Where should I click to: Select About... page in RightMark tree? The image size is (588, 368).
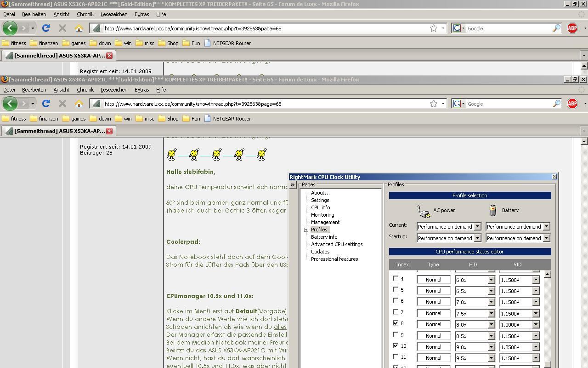[320, 193]
